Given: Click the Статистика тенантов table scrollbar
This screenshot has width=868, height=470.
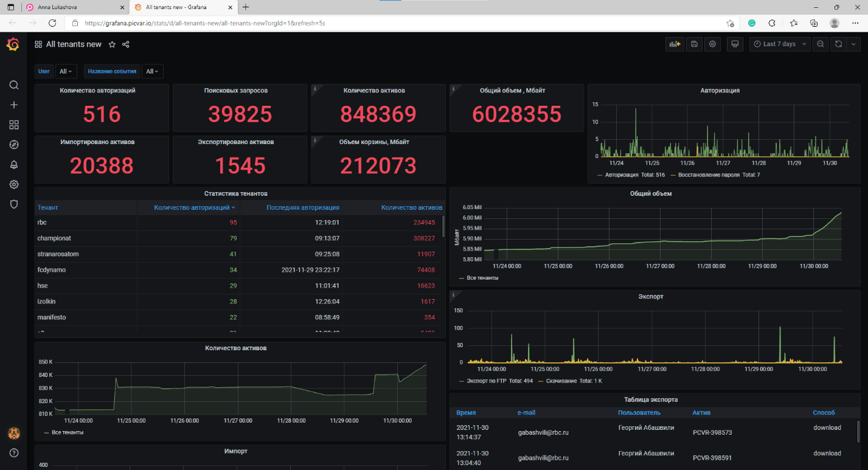Looking at the screenshot, I should pyautogui.click(x=443, y=226).
